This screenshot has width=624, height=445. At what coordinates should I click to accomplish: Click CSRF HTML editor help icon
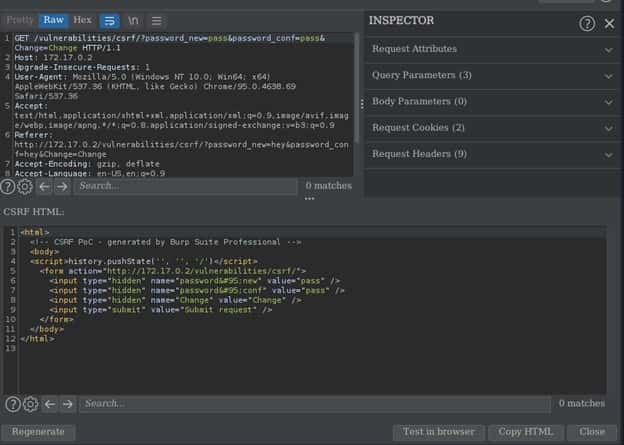13,404
